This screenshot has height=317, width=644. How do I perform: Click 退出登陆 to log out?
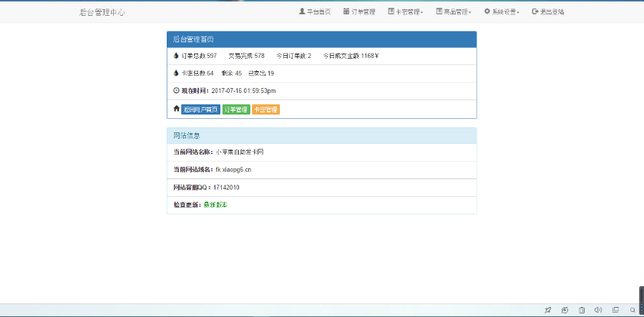[548, 12]
